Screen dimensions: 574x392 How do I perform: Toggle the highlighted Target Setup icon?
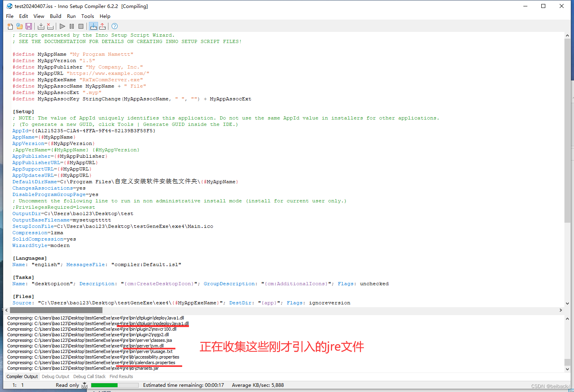(x=93, y=26)
